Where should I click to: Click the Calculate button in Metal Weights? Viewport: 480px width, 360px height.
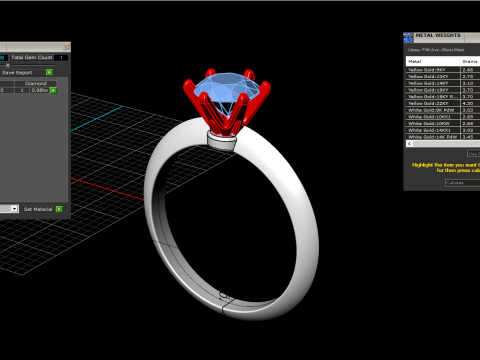(x=463, y=183)
